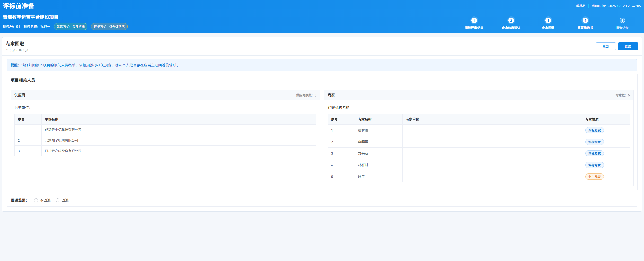The width and height of the screenshot is (644, 261).
Task: Click the 评标专家 tag for 戴林胜
Action: (594, 130)
